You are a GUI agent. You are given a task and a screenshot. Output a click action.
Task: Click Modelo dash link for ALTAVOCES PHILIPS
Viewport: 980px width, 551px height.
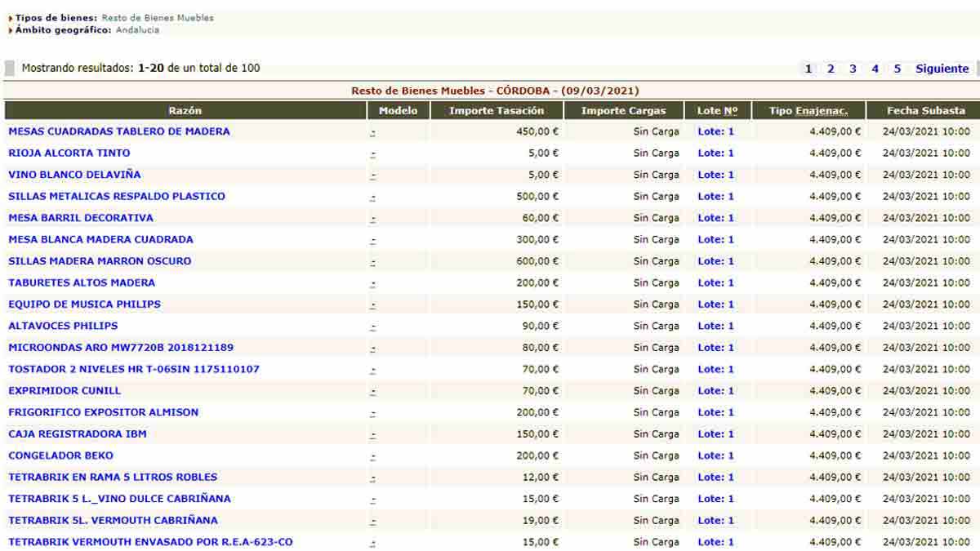point(372,327)
